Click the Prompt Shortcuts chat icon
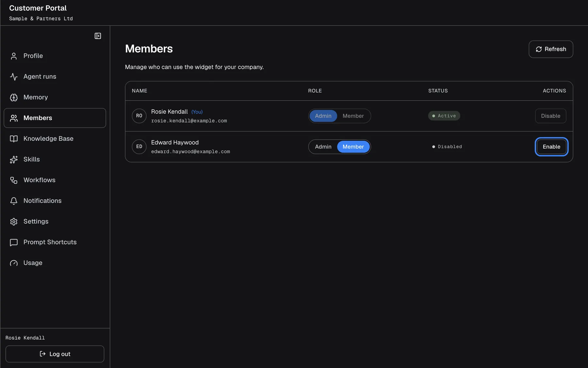The width and height of the screenshot is (588, 368). [x=14, y=242]
